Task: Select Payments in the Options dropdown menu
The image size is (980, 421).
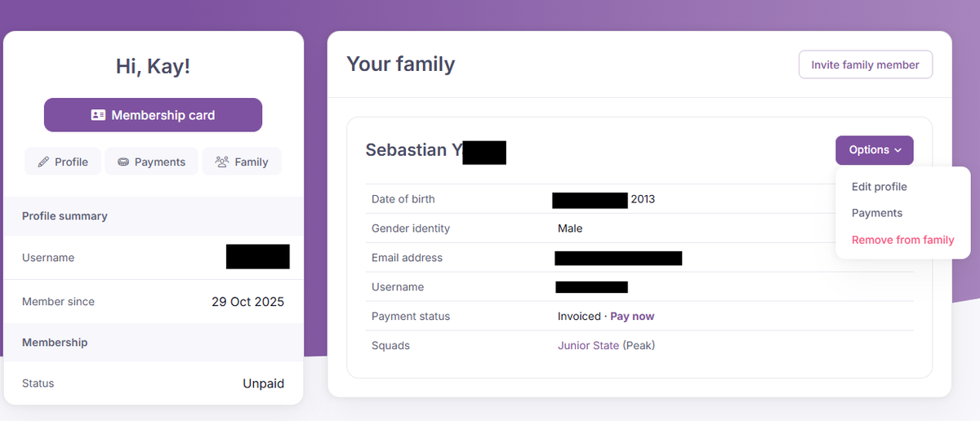Action: (x=876, y=213)
